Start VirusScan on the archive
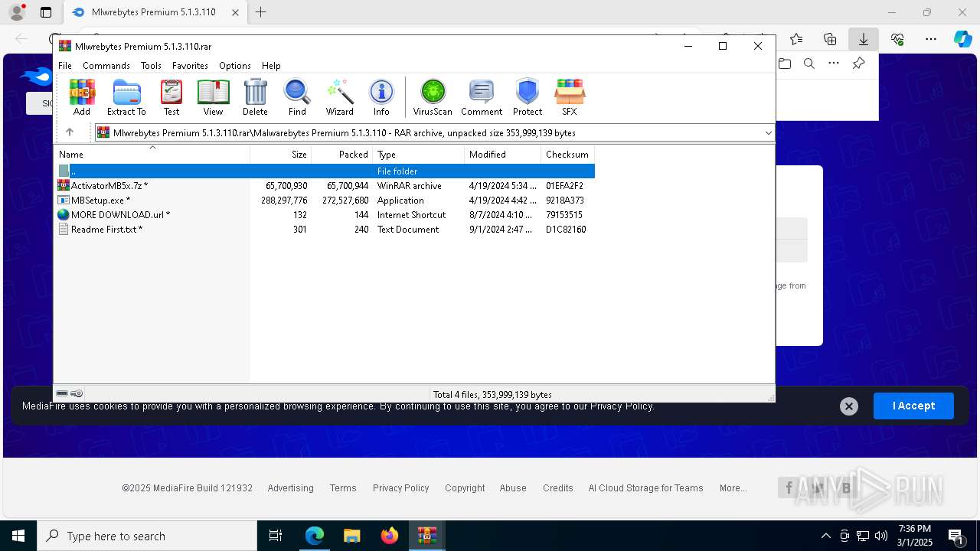980x551 pixels. tap(433, 97)
